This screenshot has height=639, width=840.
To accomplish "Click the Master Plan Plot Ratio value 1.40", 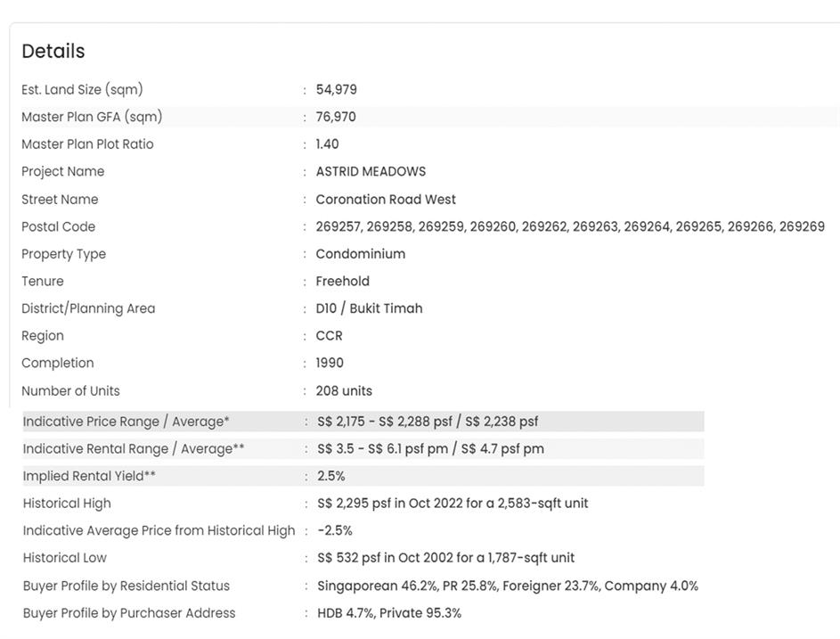I will 327,144.
